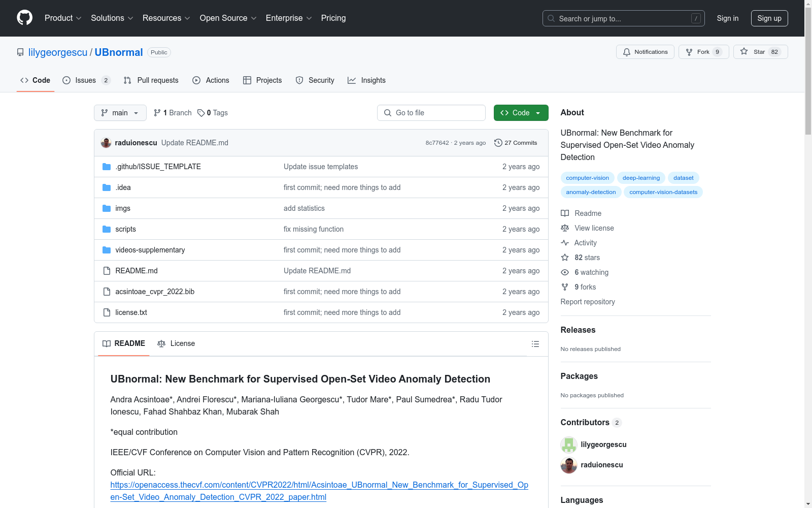Viewport: 812px width, 508px height.
Task: Click the 'add statistics' commit message
Action: click(x=304, y=208)
